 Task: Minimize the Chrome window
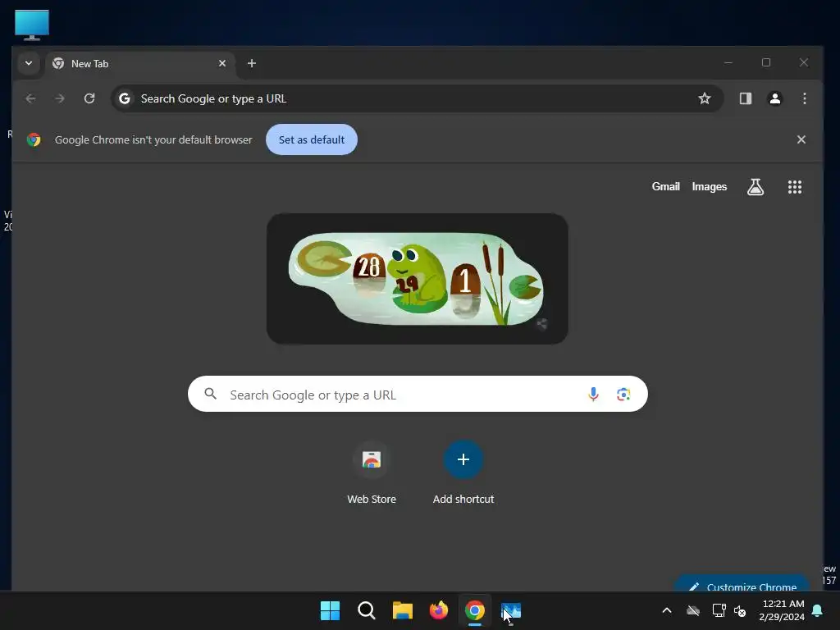728,62
